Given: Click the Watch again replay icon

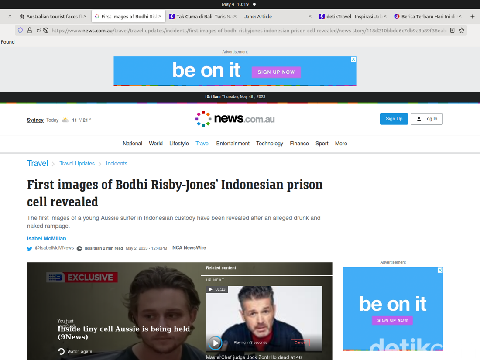Looking at the screenshot, I should click(61, 351).
